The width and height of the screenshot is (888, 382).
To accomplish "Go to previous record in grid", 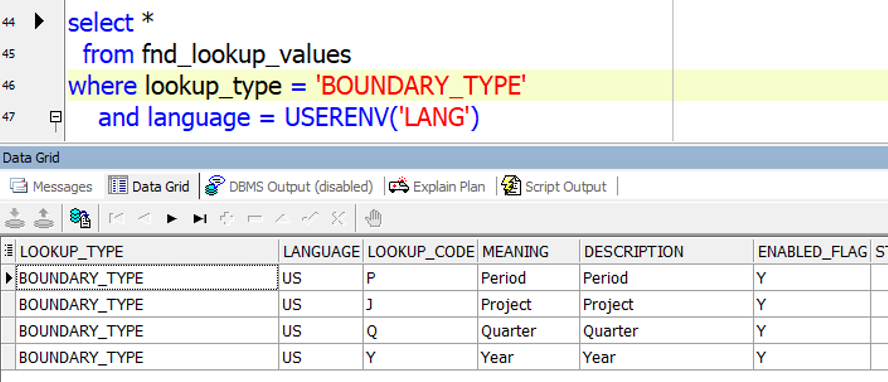I will (144, 218).
